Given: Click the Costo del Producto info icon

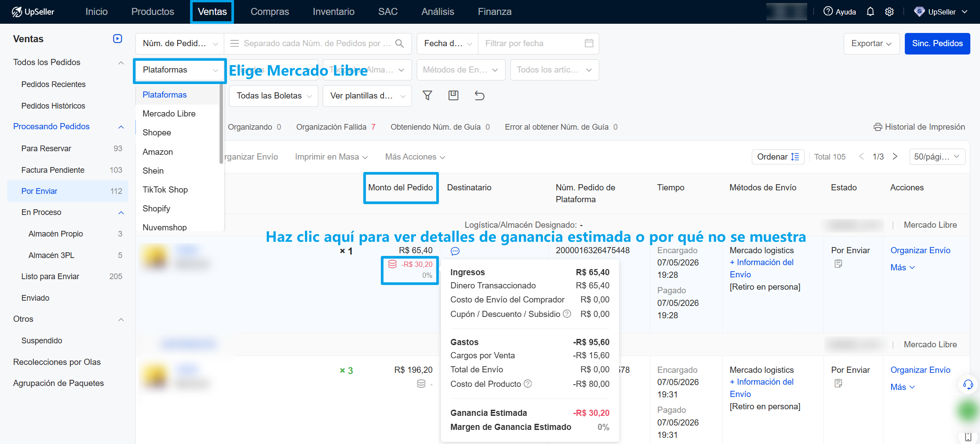Looking at the screenshot, I should 528,383.
